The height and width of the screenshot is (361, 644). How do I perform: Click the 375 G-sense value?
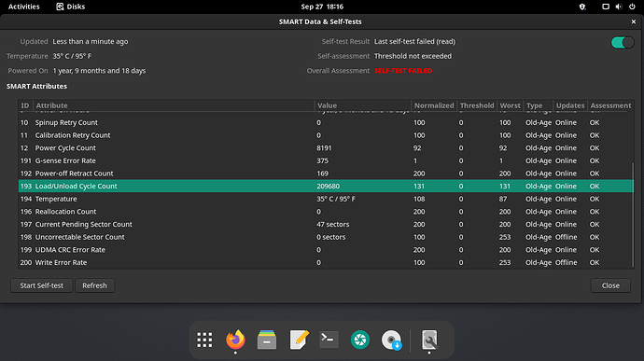click(322, 160)
